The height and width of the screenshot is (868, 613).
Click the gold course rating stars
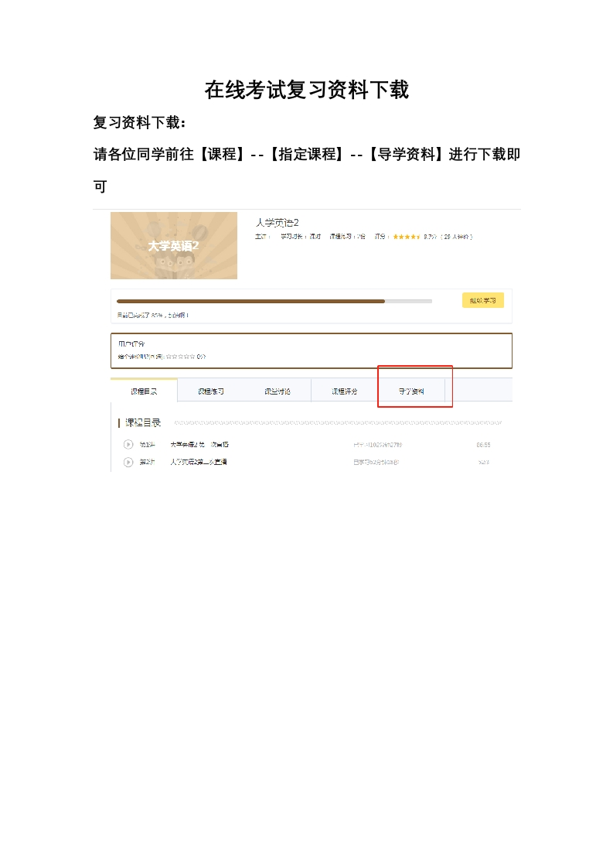pyautogui.click(x=407, y=237)
